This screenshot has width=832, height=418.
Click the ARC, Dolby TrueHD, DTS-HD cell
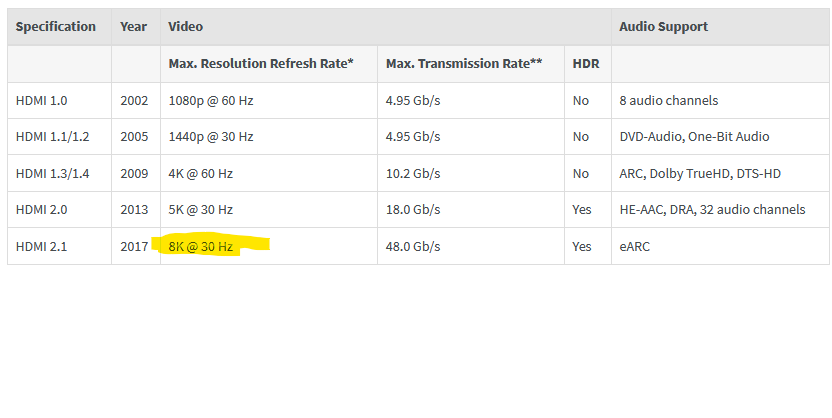(700, 174)
